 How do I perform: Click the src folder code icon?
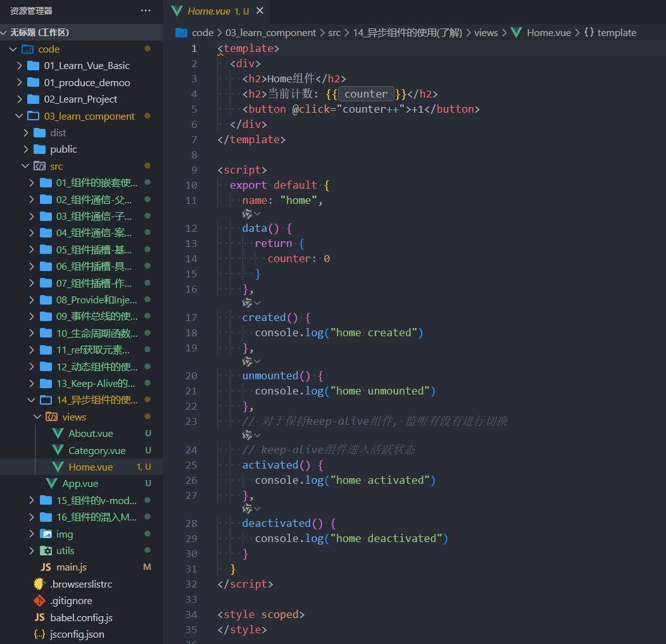coord(39,166)
